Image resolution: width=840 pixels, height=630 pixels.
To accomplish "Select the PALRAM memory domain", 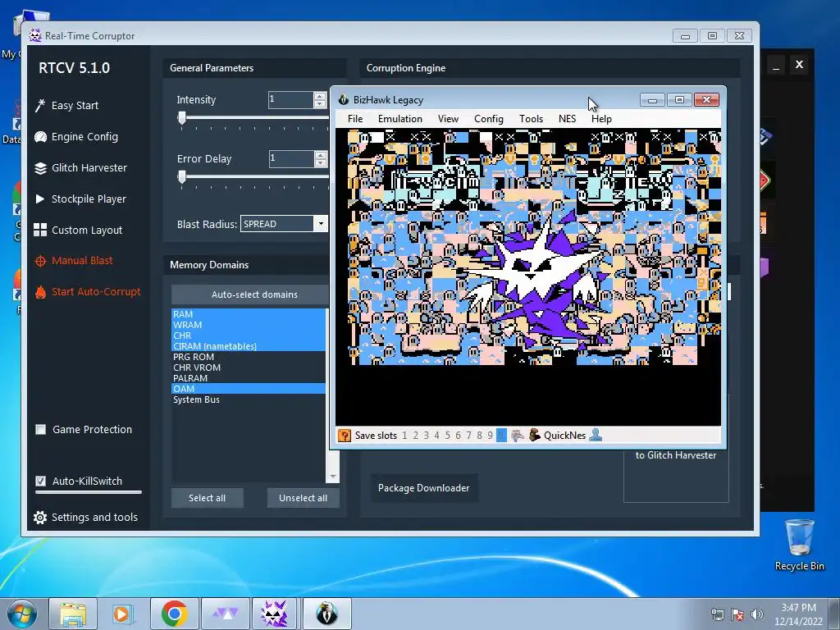I will (248, 378).
